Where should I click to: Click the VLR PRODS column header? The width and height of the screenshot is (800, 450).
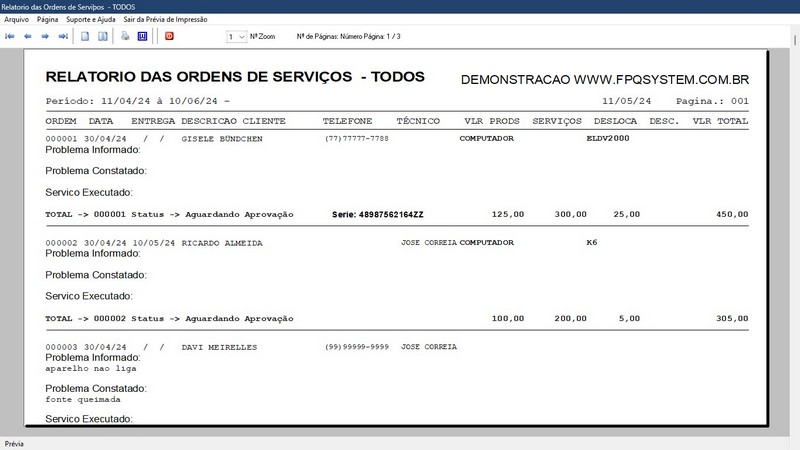click(x=492, y=121)
